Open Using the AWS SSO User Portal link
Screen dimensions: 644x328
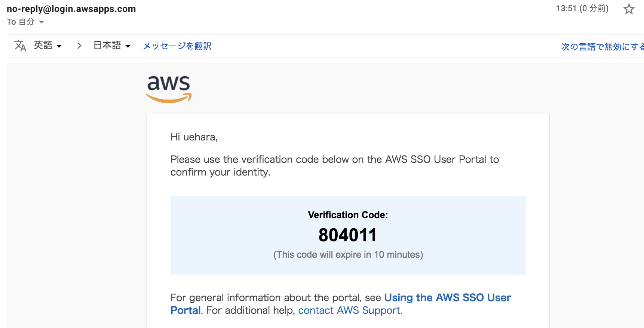341,304
